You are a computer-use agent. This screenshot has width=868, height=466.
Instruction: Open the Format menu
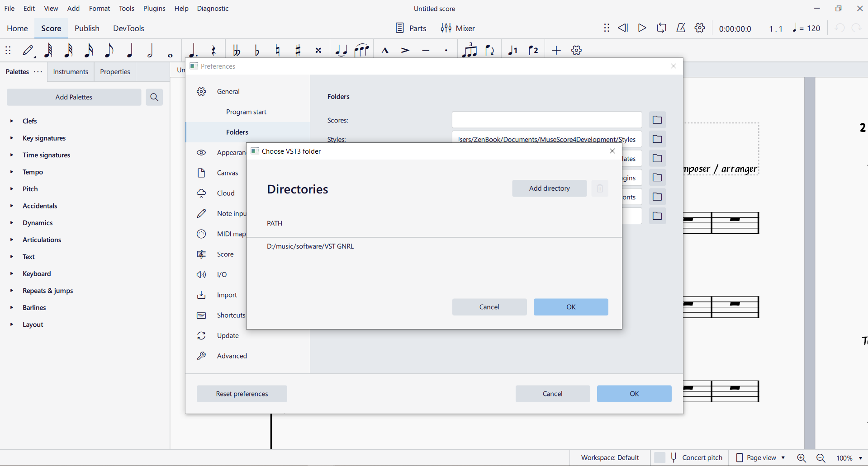pyautogui.click(x=100, y=9)
